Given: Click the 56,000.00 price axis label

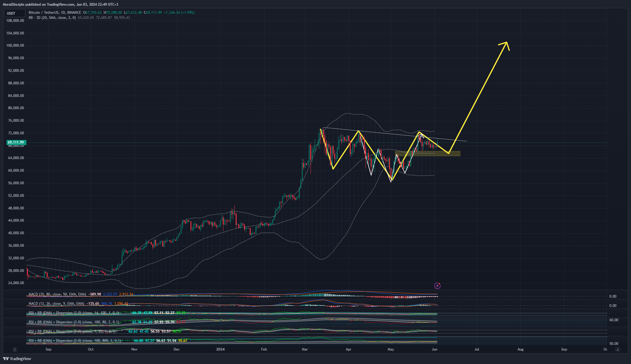Looking at the screenshot, I should point(16,183).
